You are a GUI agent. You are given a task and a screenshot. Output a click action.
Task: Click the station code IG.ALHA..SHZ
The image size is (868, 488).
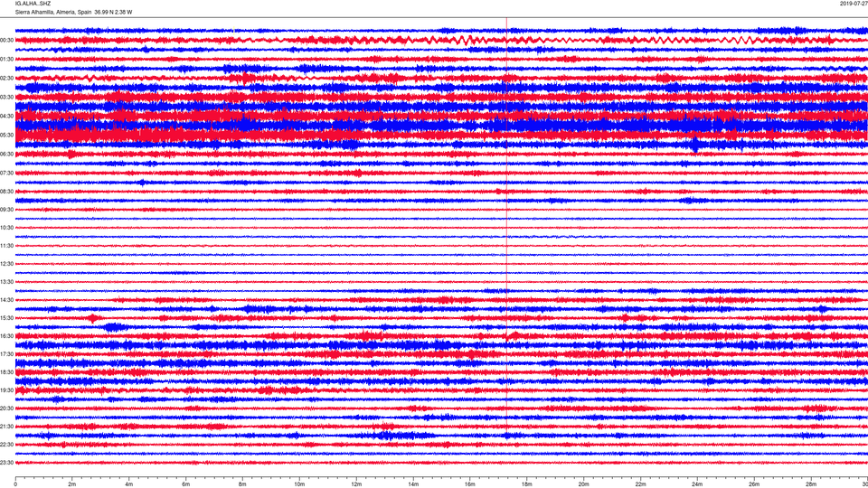click(33, 4)
